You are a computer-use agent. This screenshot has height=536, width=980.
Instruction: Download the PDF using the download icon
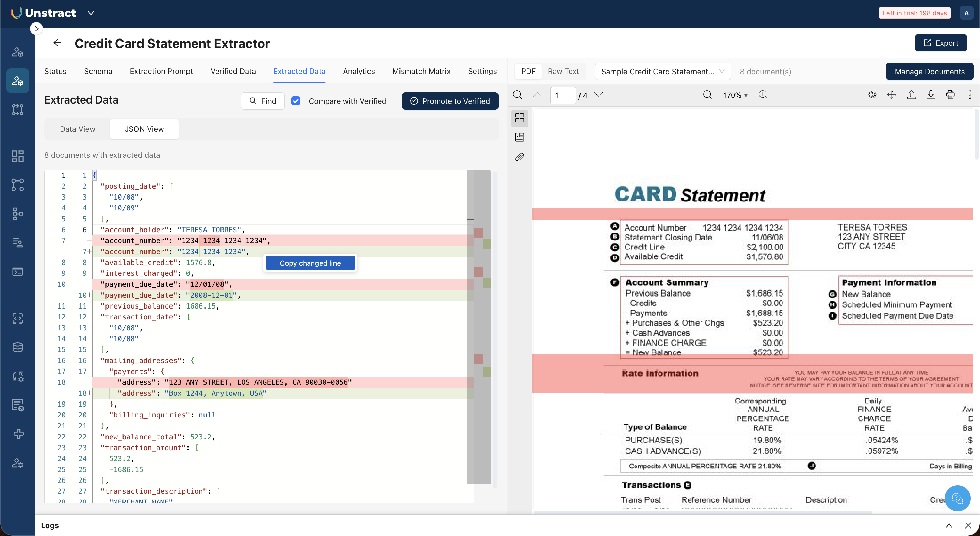click(931, 95)
